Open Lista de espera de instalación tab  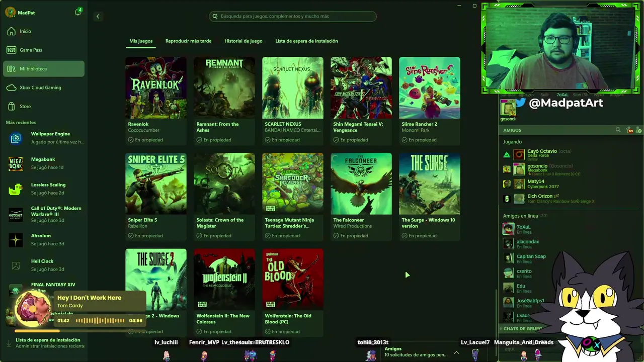306,41
